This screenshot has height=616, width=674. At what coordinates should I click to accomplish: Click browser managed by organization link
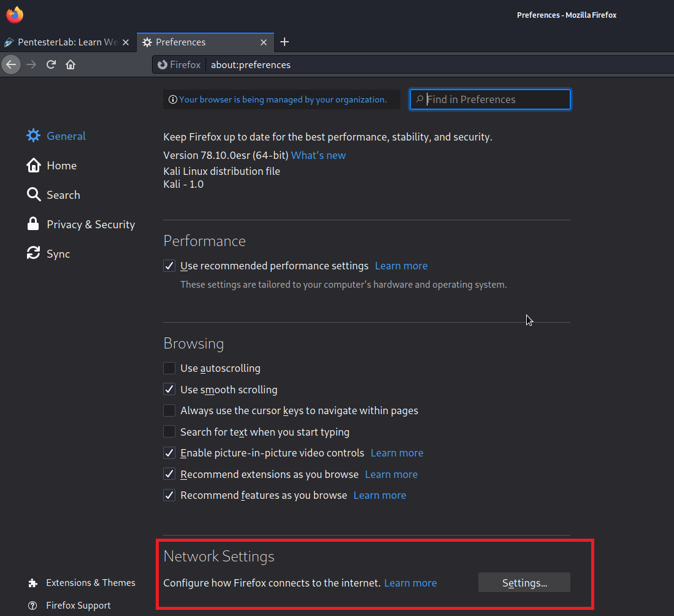[x=283, y=99]
